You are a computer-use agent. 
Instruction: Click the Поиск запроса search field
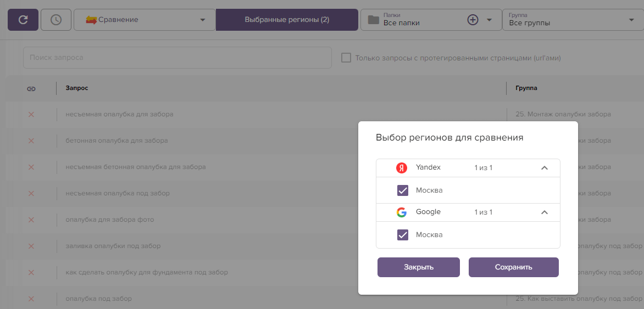click(x=177, y=58)
